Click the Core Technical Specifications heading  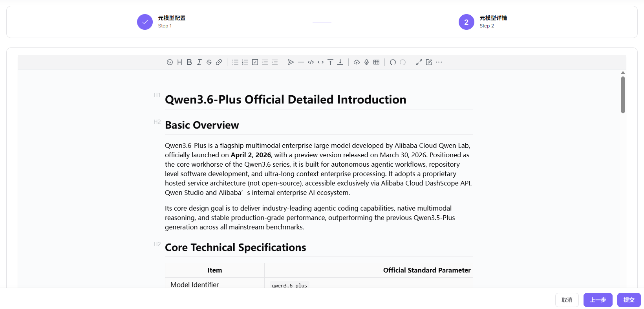(235, 247)
